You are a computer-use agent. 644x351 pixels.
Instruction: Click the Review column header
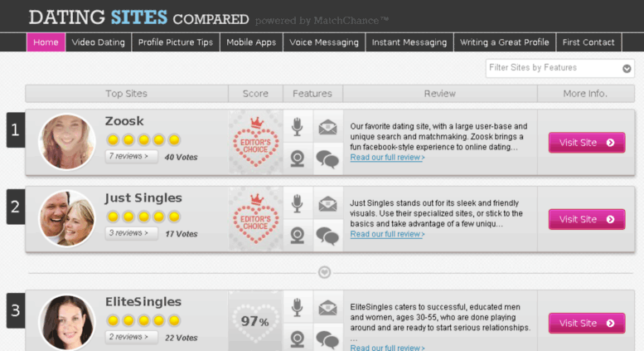click(x=440, y=94)
